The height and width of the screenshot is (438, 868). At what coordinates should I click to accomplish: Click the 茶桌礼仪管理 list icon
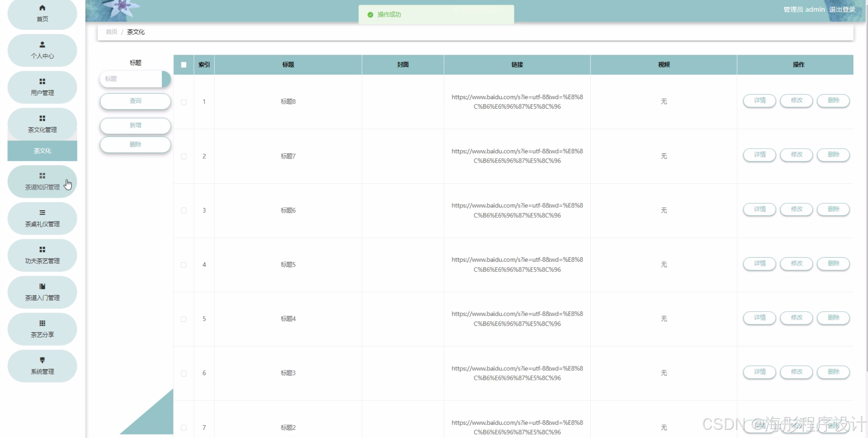[x=42, y=213]
